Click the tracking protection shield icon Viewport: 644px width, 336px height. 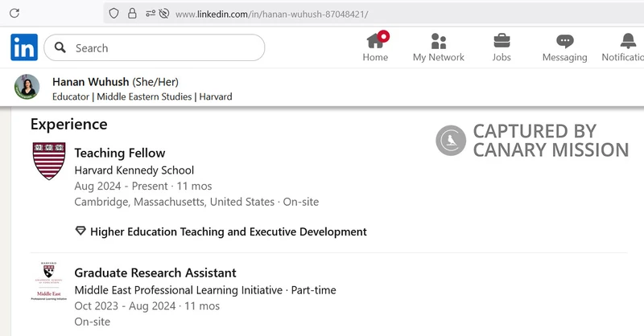click(114, 14)
